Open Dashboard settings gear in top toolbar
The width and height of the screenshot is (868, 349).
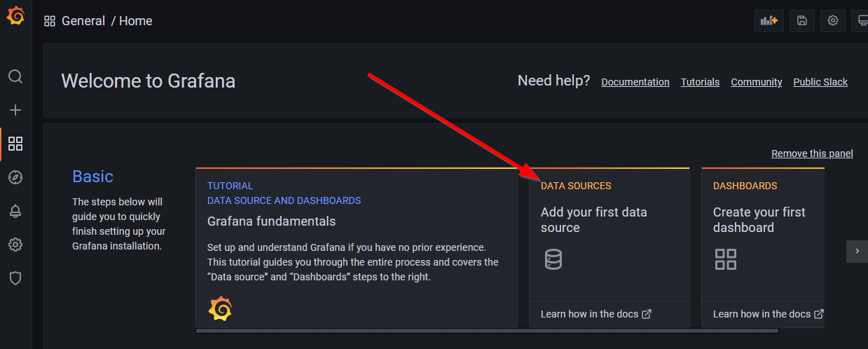point(833,21)
